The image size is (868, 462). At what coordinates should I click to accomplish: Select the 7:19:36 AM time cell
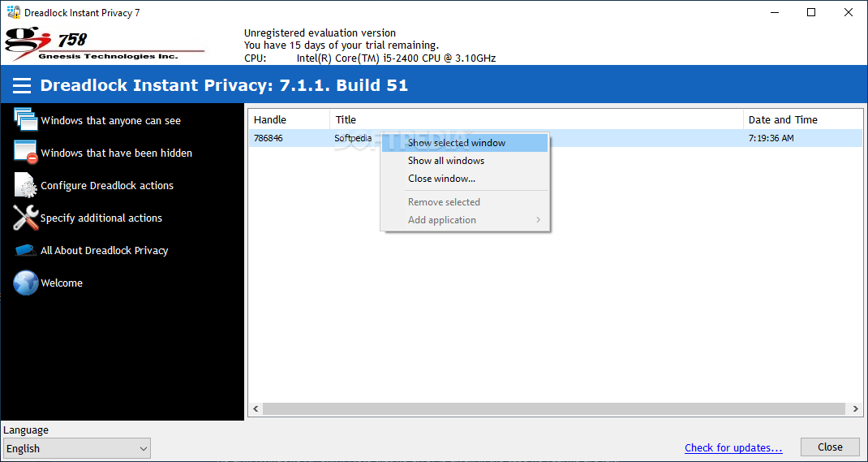tap(771, 139)
